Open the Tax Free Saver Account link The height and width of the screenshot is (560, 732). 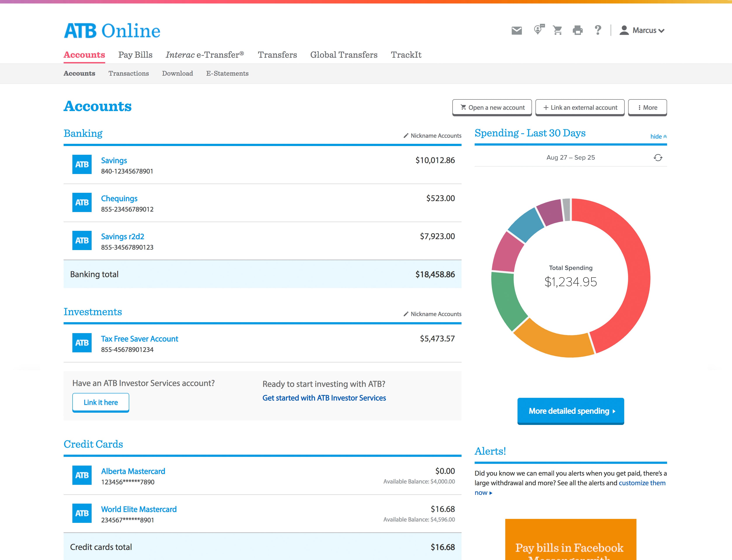click(139, 339)
